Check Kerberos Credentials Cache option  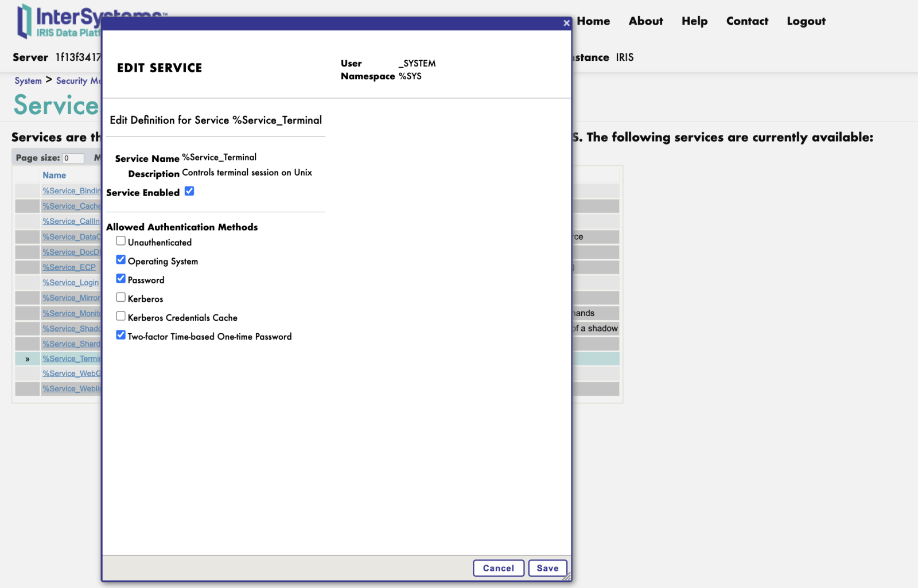coord(121,316)
